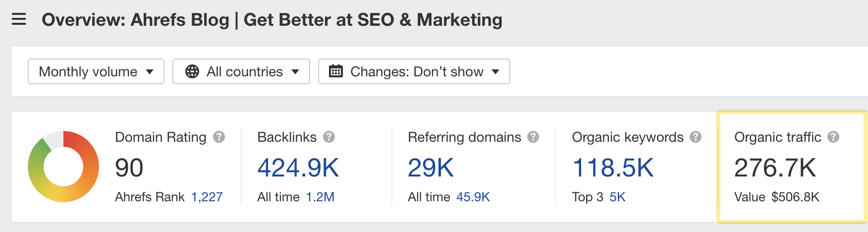The image size is (868, 232).
Task: Click Domain Rating help question mark
Action: pos(219,137)
